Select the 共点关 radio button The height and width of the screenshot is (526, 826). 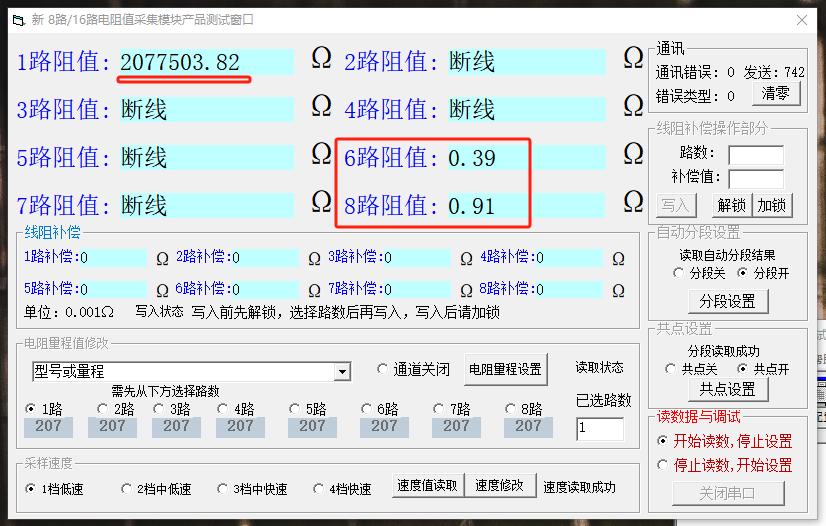pyautogui.click(x=671, y=369)
